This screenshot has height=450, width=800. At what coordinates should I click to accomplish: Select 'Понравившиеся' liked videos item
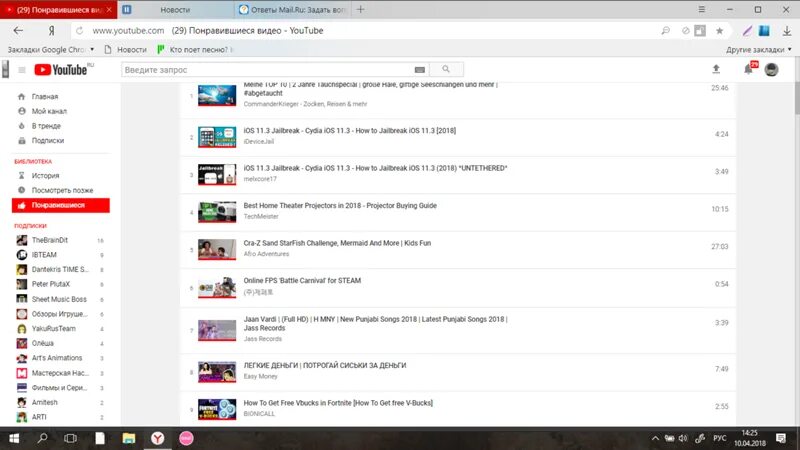[61, 205]
